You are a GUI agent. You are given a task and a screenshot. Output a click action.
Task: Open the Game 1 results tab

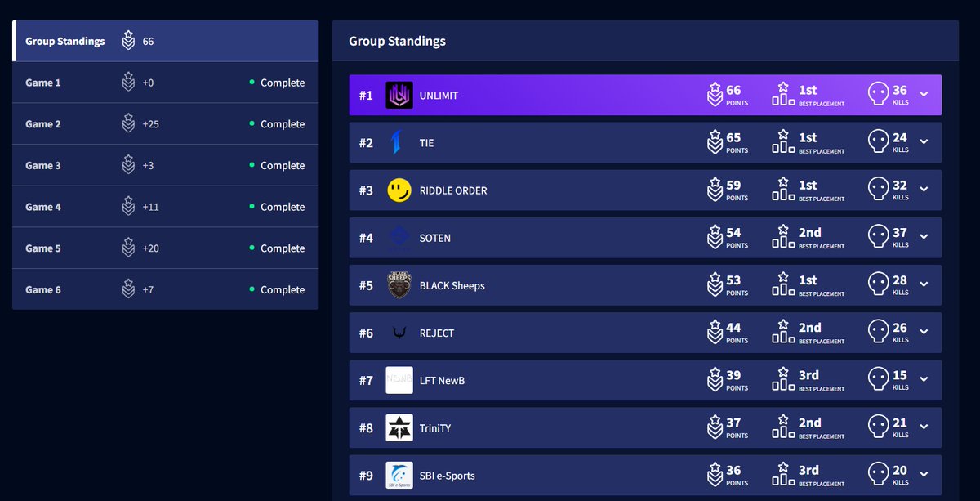coord(165,83)
